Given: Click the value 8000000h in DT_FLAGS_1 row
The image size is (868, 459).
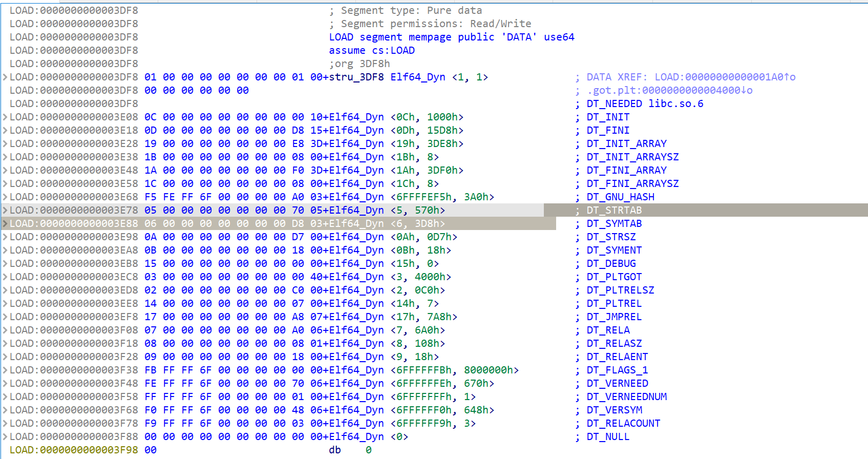Looking at the screenshot, I should 488,370.
